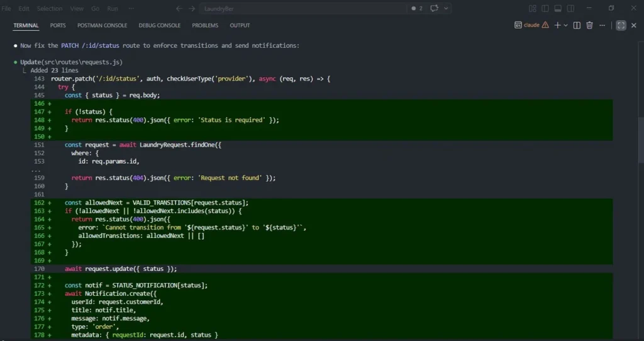
Task: Switch to the PORTS tab
Action: pyautogui.click(x=58, y=25)
